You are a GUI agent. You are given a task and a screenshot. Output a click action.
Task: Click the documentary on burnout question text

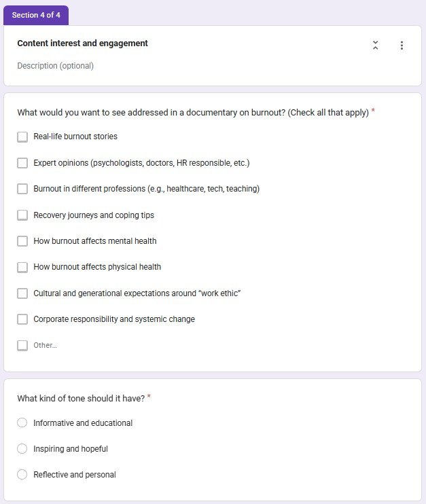193,113
